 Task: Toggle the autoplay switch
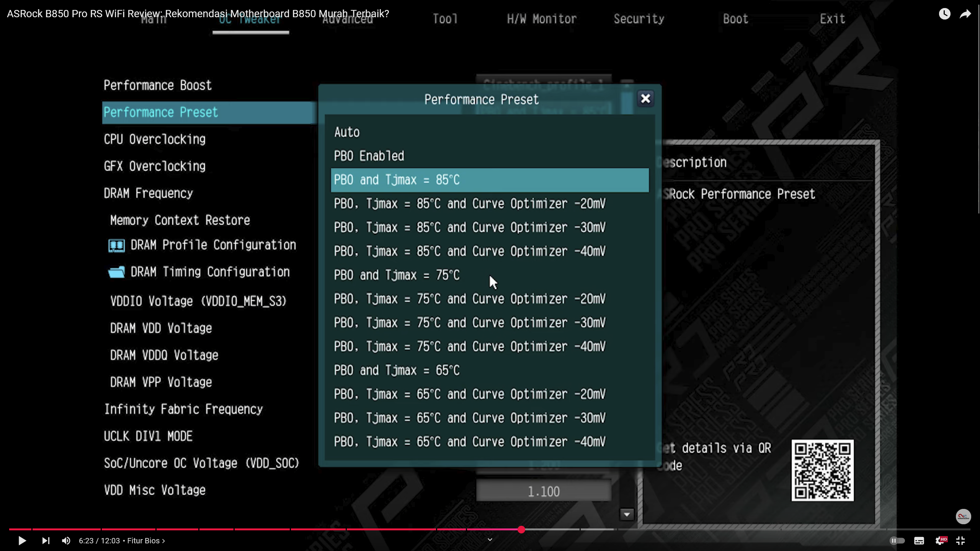point(897,541)
